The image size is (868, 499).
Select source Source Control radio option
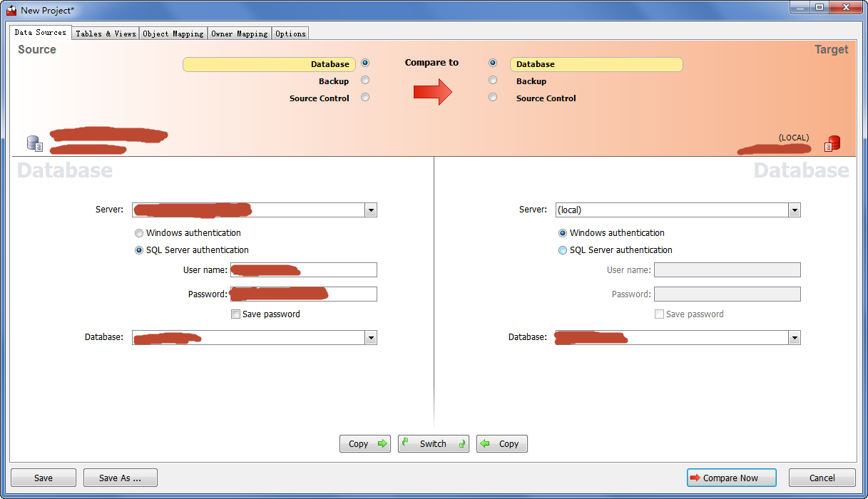[x=365, y=97]
